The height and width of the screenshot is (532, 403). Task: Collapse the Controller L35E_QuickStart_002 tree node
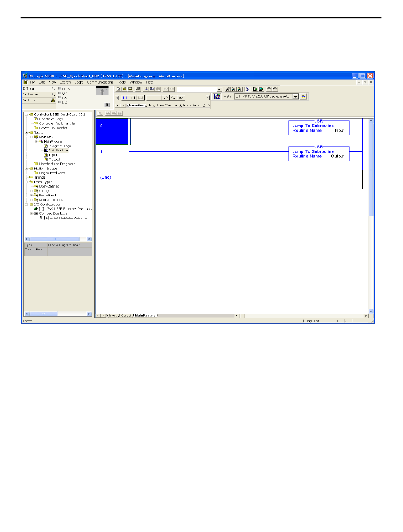point(27,115)
